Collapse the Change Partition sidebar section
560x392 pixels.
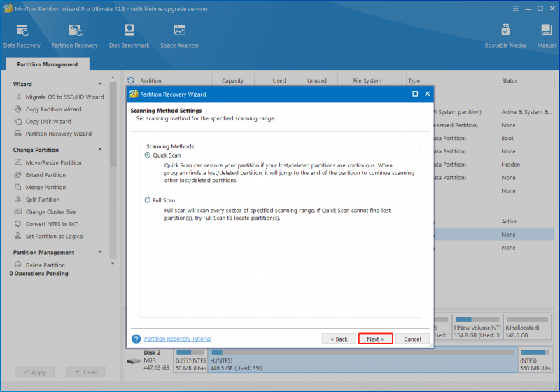coord(100,150)
